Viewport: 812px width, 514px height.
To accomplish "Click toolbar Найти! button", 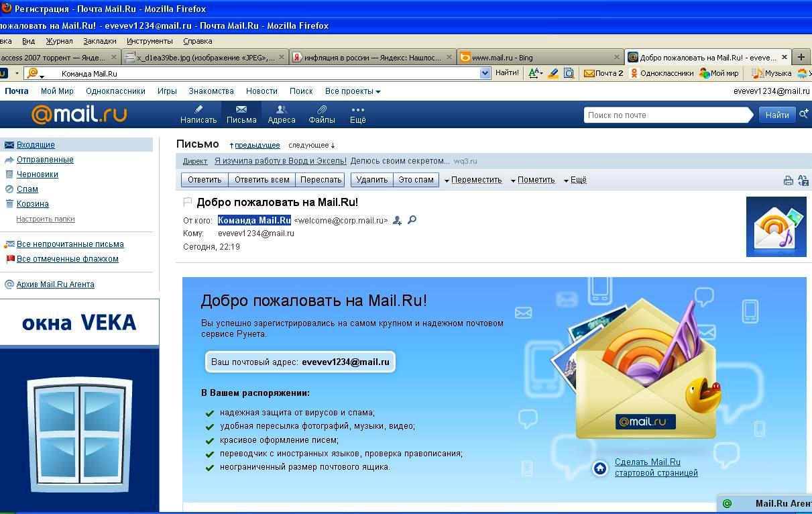I will pos(507,73).
